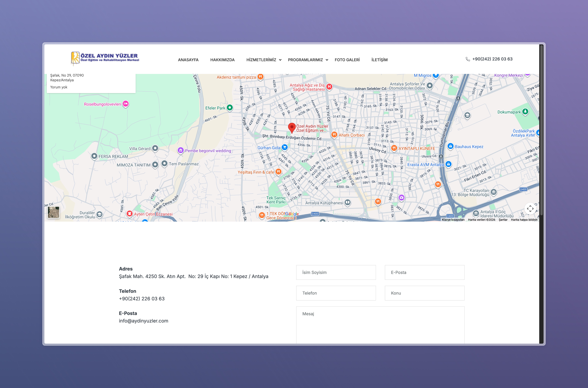Image resolution: width=588 pixels, height=388 pixels.
Task: Click the Dokumapark tree marker icon
Action: (x=525, y=111)
